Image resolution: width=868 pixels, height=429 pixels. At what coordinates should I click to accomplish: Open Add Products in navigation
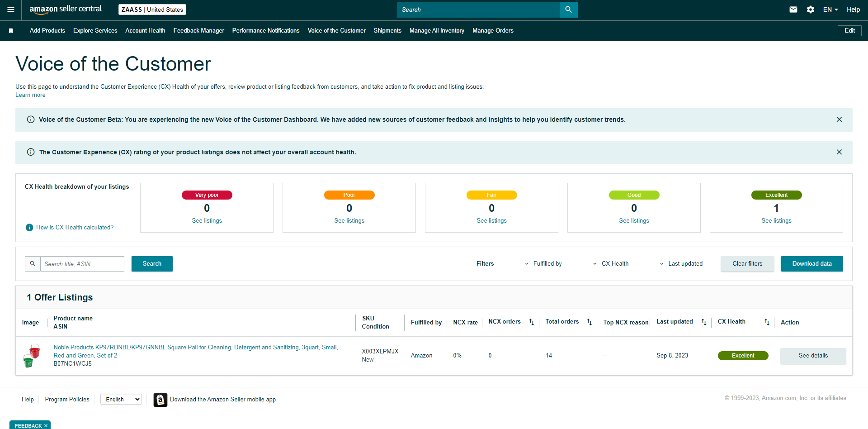click(x=47, y=31)
